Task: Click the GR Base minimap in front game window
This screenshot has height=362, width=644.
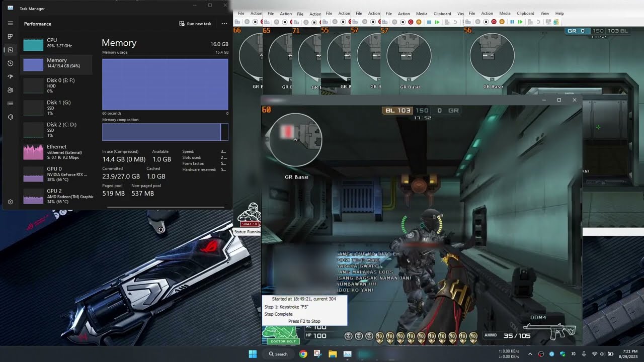Action: click(x=295, y=140)
